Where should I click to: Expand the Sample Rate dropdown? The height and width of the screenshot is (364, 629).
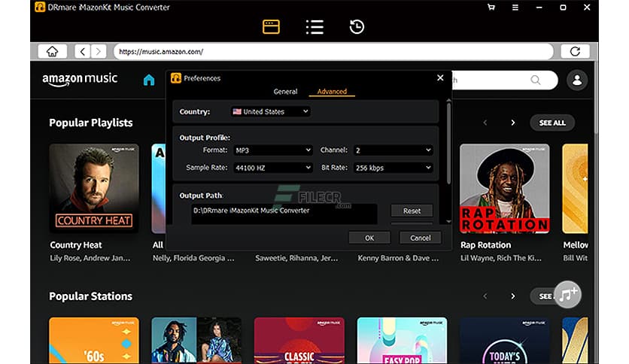(x=273, y=168)
